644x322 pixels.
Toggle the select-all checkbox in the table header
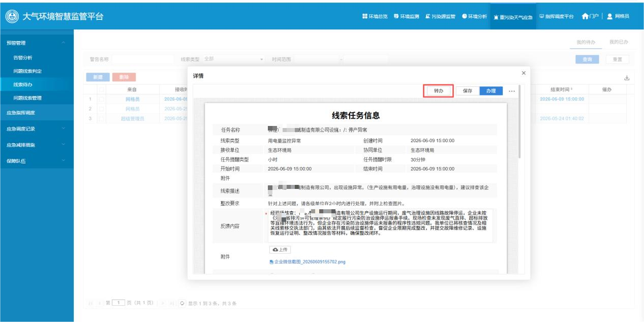tap(102, 90)
